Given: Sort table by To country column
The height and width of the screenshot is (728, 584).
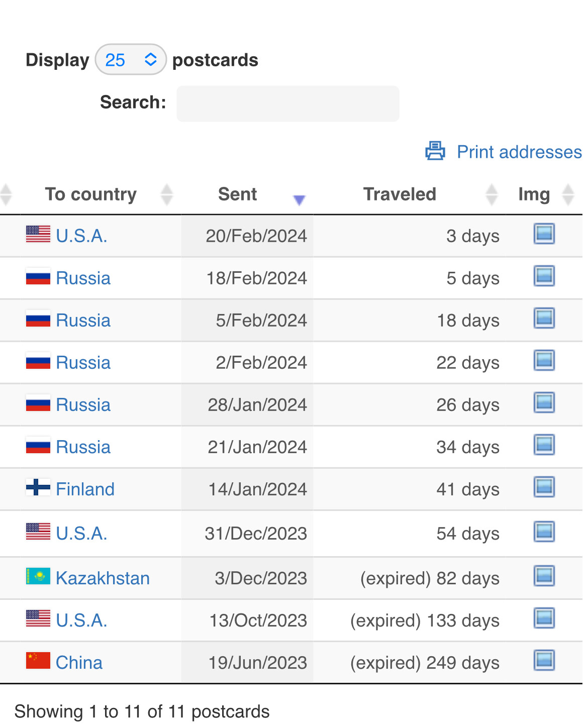Looking at the screenshot, I should click(91, 194).
